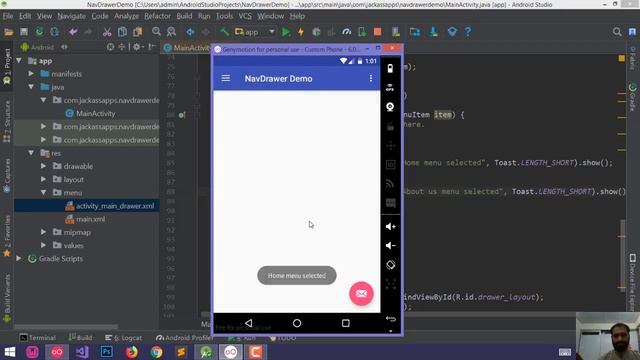This screenshot has height=360, width=640.
Task: Tap the Android home navigation button
Action: (297, 323)
